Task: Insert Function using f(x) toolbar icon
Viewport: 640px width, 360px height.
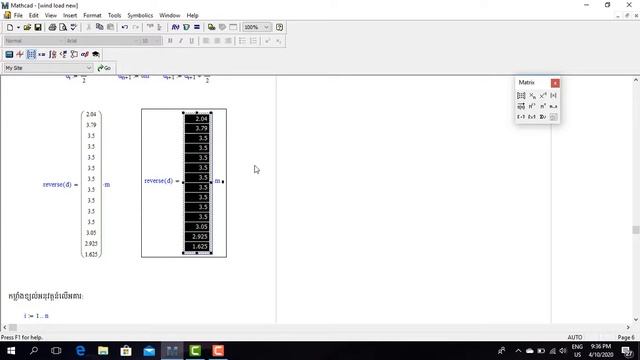Action: click(x=176, y=27)
